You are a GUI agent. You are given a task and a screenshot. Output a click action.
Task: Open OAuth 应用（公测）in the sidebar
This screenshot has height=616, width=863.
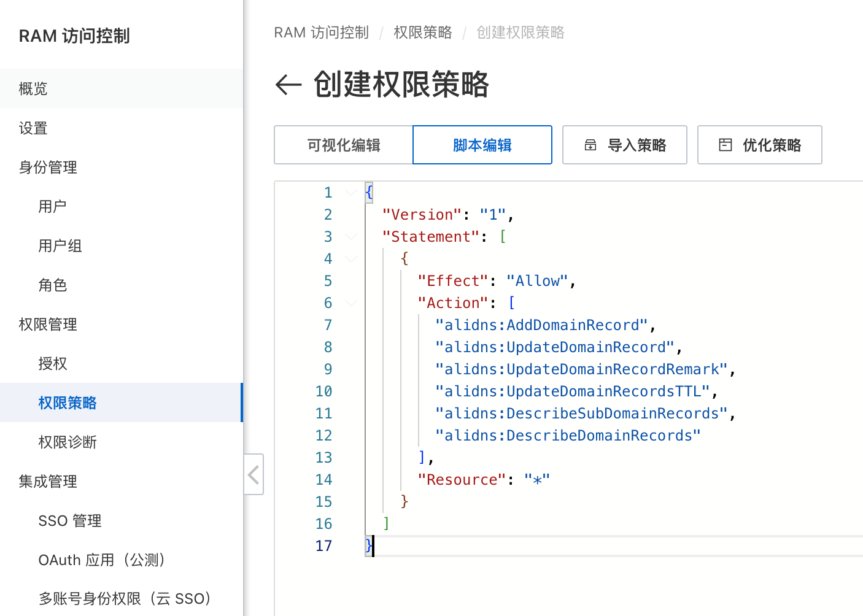coord(122,560)
